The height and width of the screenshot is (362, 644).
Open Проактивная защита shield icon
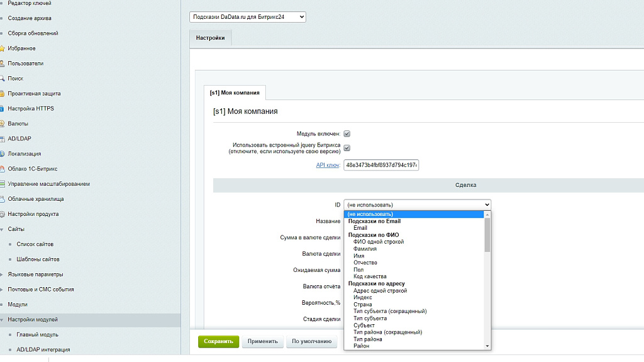pos(3,94)
